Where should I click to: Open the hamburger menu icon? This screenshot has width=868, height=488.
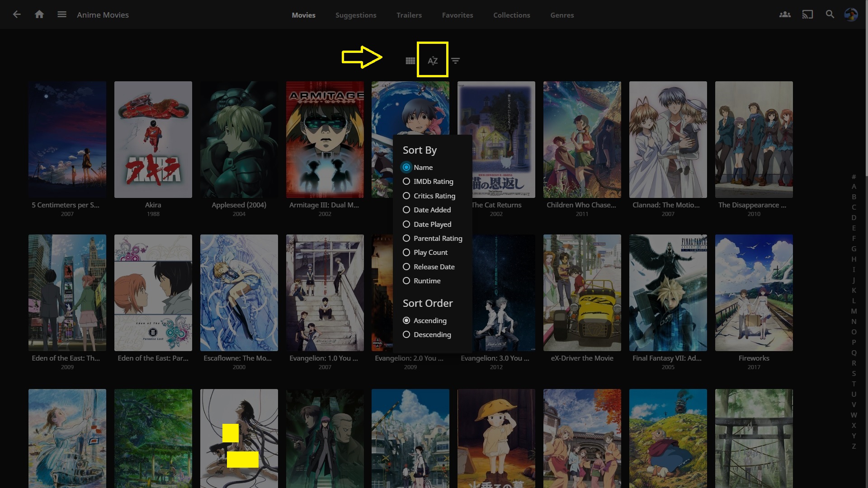(62, 14)
